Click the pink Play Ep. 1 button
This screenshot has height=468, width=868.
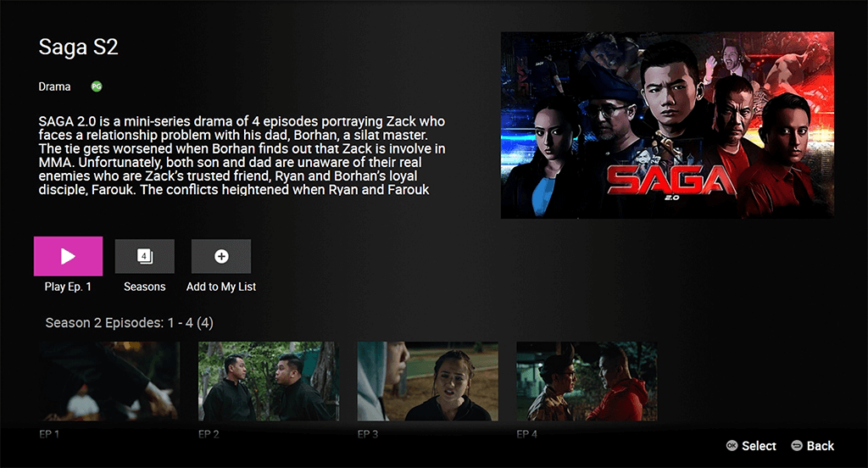pyautogui.click(x=68, y=256)
